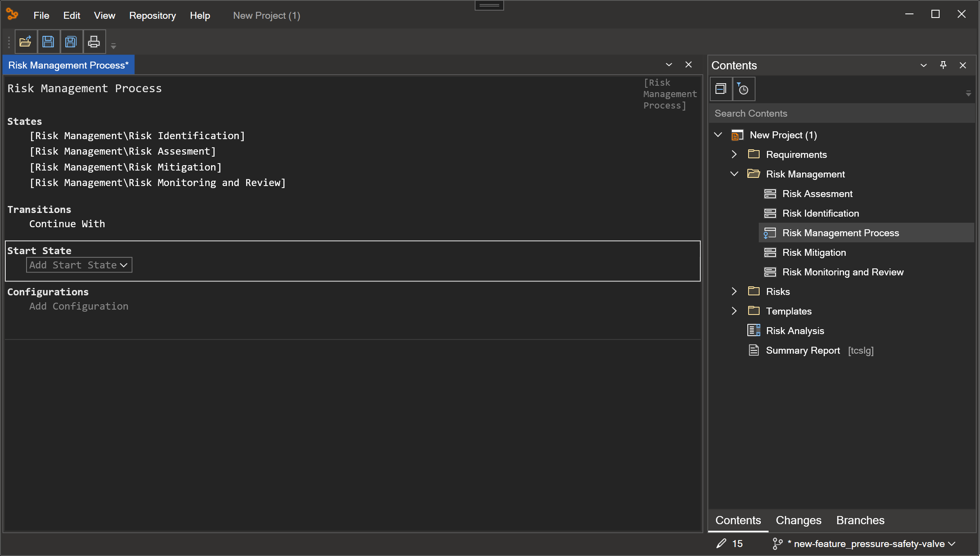Click the collapse-all icon in Contents panel
The image size is (980, 556).
tap(721, 89)
